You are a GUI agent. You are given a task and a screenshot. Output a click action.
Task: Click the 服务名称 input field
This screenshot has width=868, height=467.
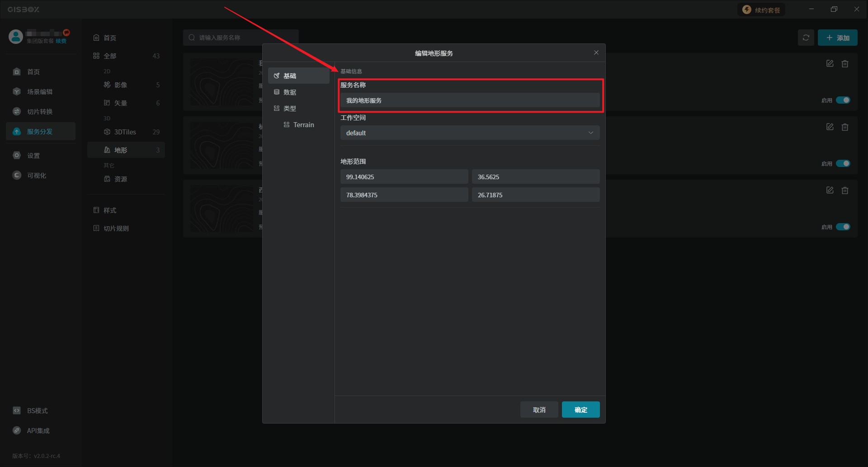469,100
